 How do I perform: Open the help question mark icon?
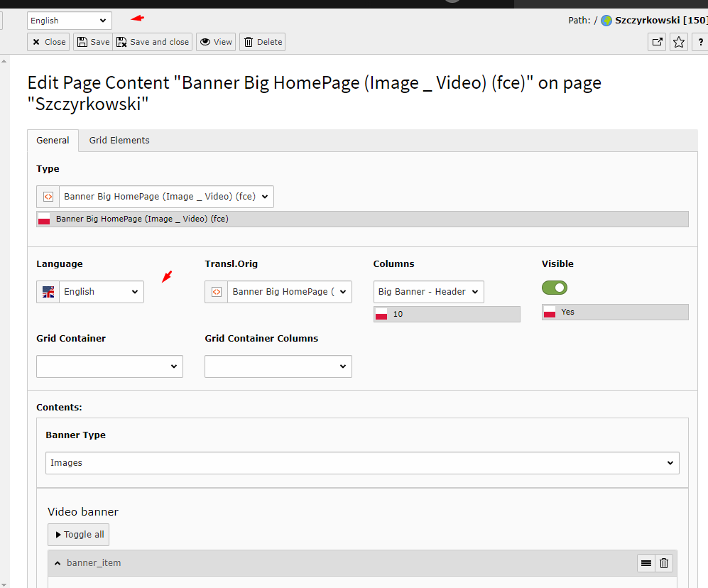pos(700,42)
